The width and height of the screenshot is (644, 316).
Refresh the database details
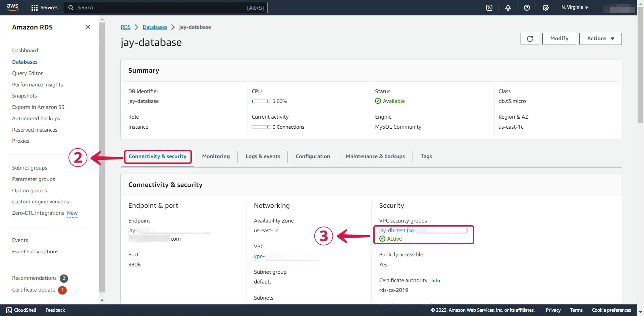(x=530, y=39)
